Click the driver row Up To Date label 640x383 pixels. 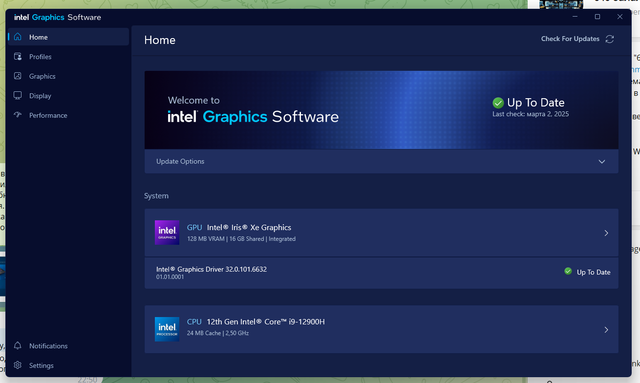point(593,272)
